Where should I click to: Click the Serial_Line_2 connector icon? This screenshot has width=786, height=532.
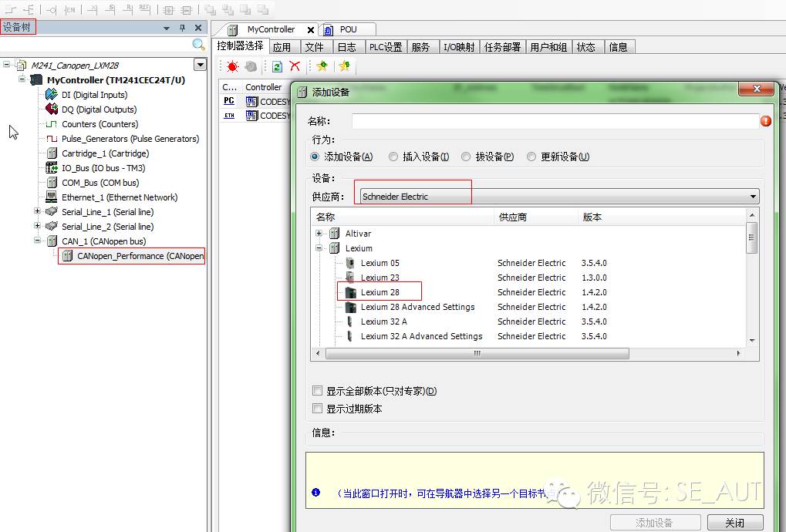coord(51,227)
